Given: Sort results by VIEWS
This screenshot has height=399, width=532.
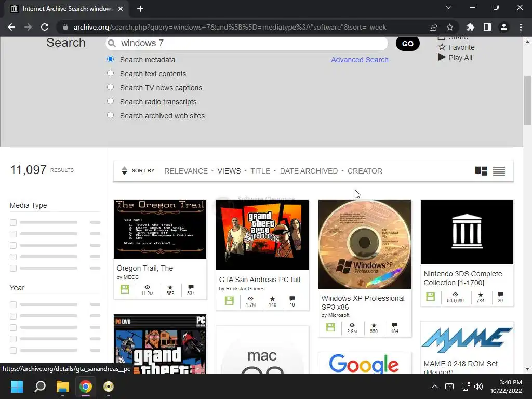Looking at the screenshot, I should (x=229, y=171).
